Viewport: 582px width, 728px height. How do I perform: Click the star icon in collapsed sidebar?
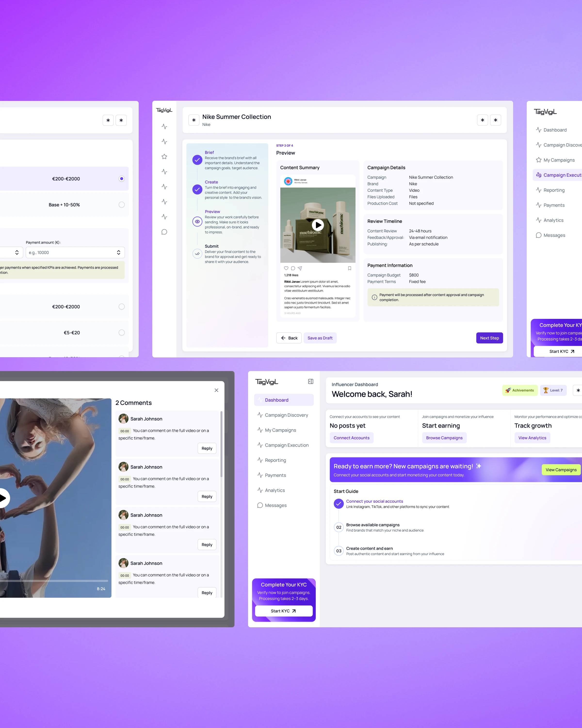(x=164, y=157)
